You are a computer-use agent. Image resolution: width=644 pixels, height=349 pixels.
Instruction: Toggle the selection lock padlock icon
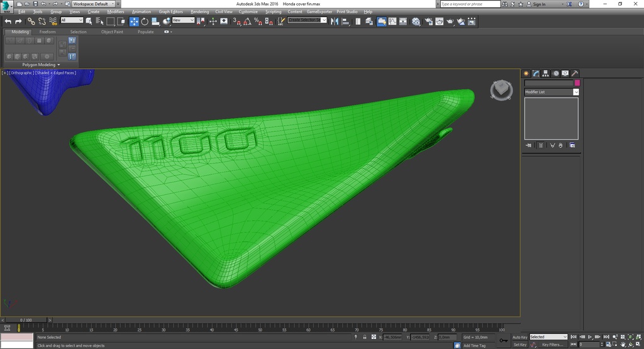(364, 337)
